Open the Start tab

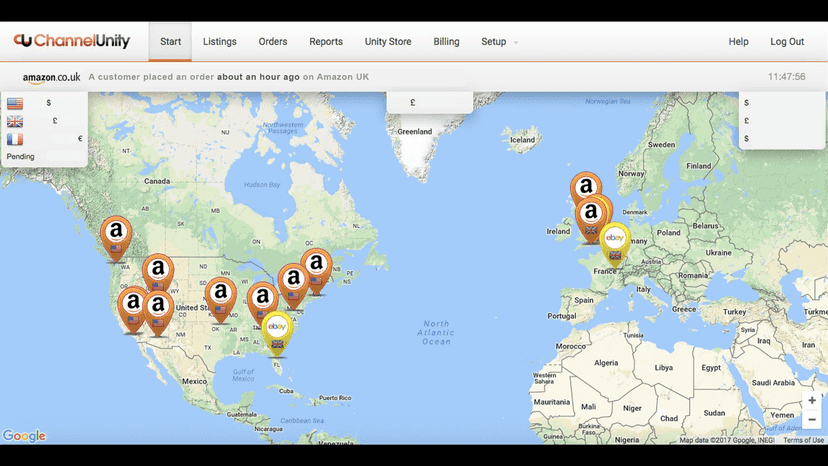(171, 42)
